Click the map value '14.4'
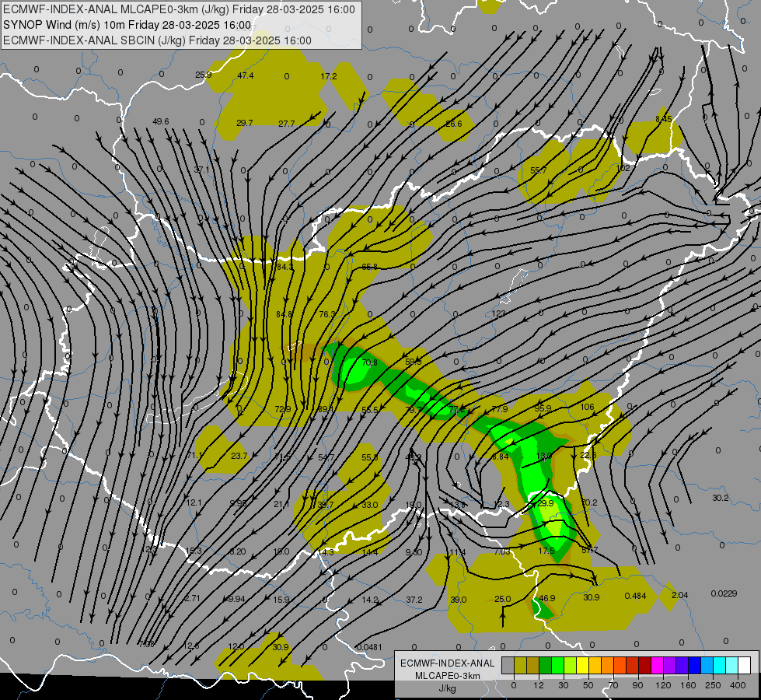Screen dimensions: 761x700 pos(370,552)
